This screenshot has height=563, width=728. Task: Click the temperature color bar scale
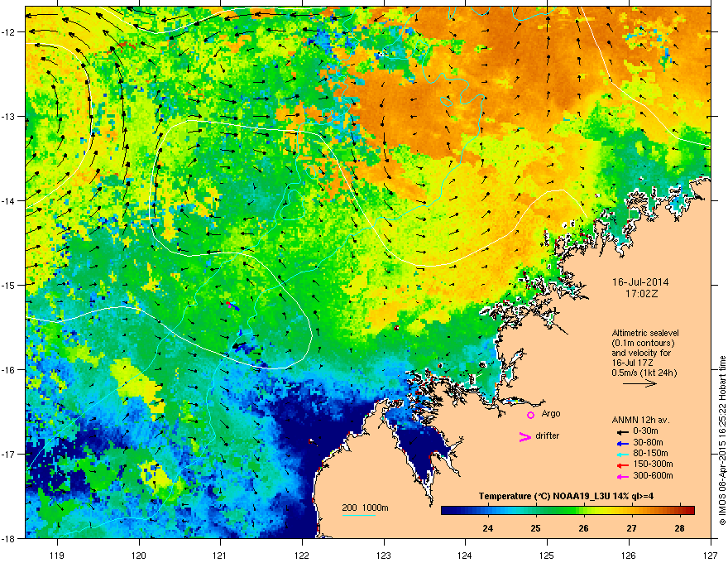[568, 510]
